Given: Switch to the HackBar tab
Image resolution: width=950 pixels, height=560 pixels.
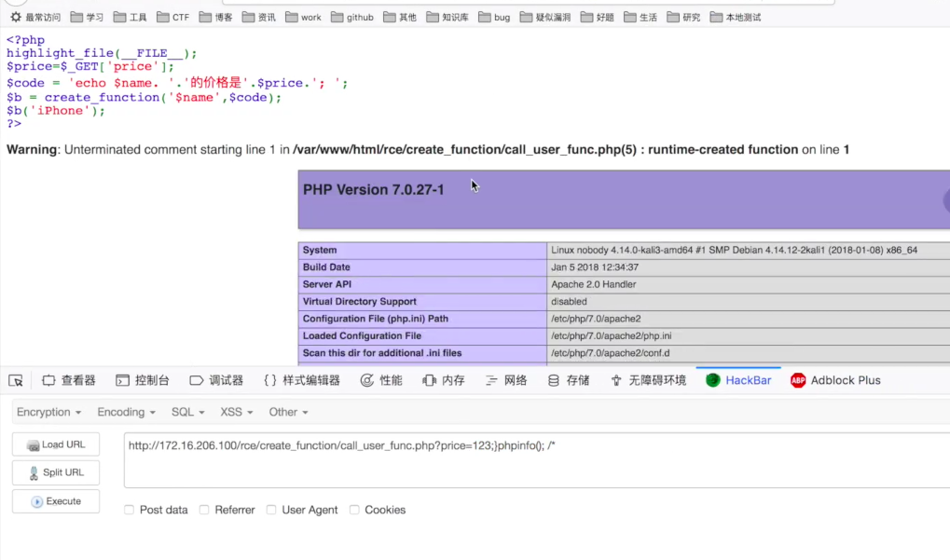Looking at the screenshot, I should tap(738, 380).
